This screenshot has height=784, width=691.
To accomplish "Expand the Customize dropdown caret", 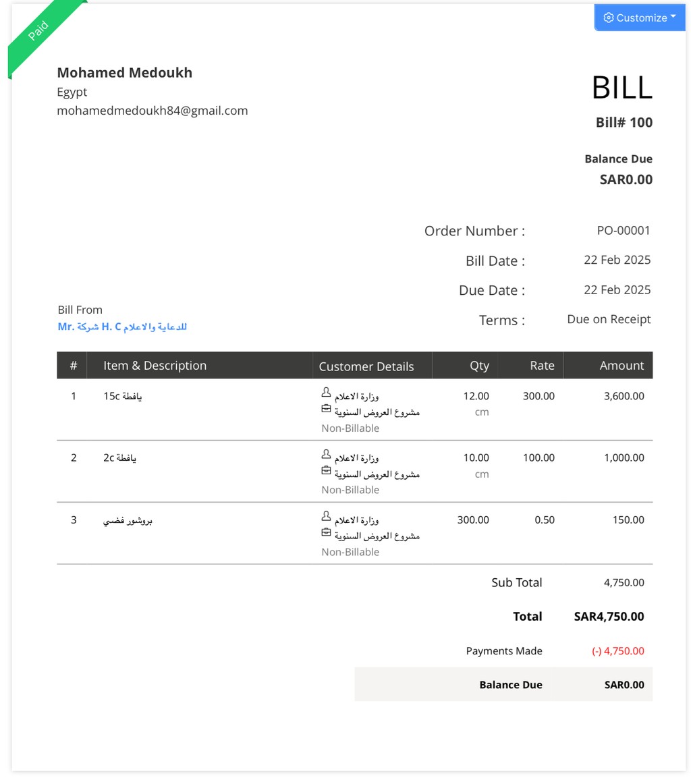I will (x=673, y=17).
